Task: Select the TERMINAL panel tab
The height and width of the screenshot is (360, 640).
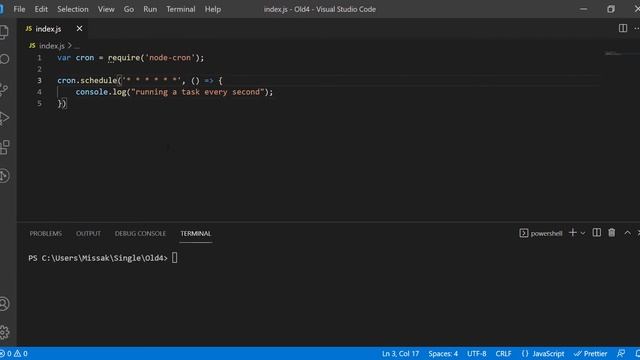Action: tap(196, 233)
